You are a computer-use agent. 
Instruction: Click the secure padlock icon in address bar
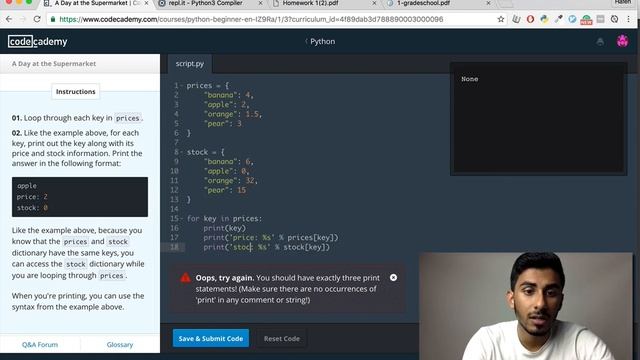(53, 19)
